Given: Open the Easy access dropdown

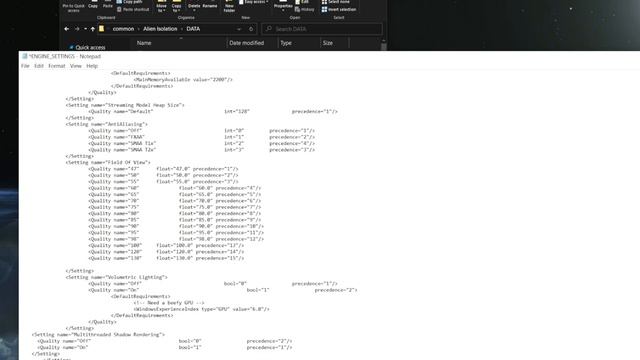Looking at the screenshot, I should click(253, 2).
